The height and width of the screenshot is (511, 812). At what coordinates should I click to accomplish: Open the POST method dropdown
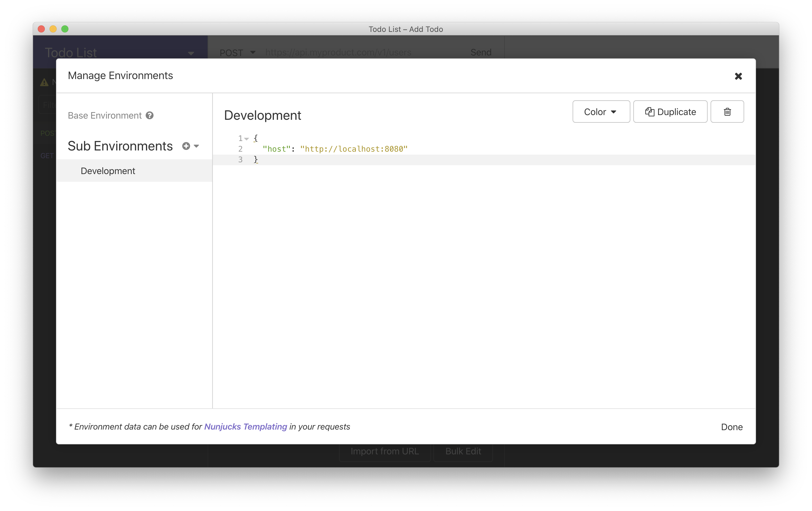pos(238,53)
